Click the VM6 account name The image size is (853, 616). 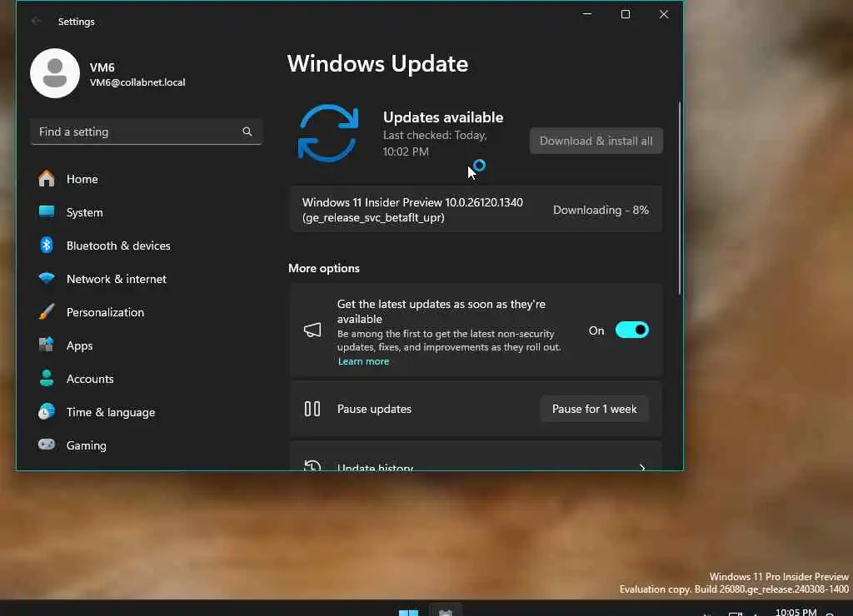coord(102,67)
